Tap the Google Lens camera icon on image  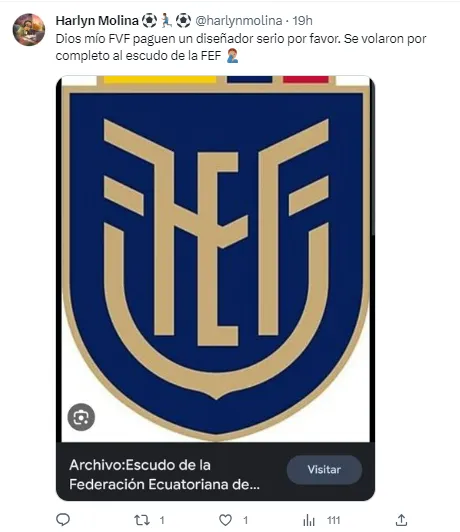click(x=81, y=417)
